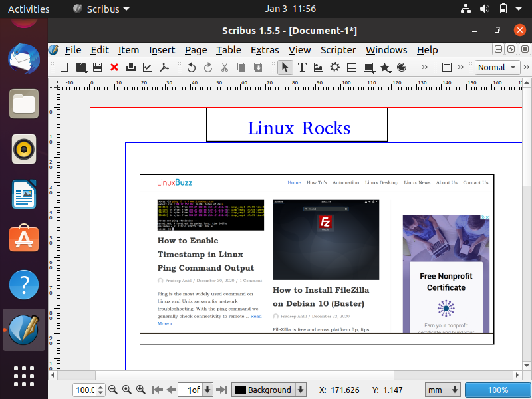Step the zoom level spinner arrows
Screen dimensions: 532x399
point(100,390)
